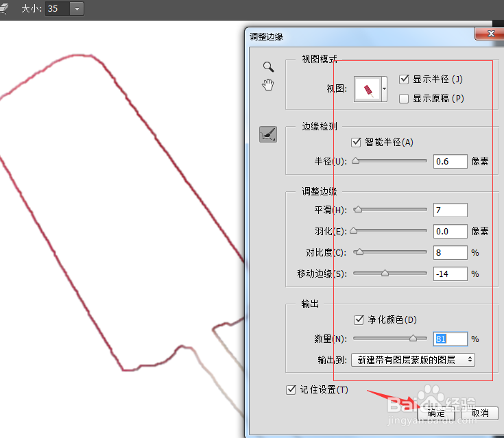Click the 平滑(H) slider handle
Viewport: 504px width, 438px height.
[x=358, y=210]
